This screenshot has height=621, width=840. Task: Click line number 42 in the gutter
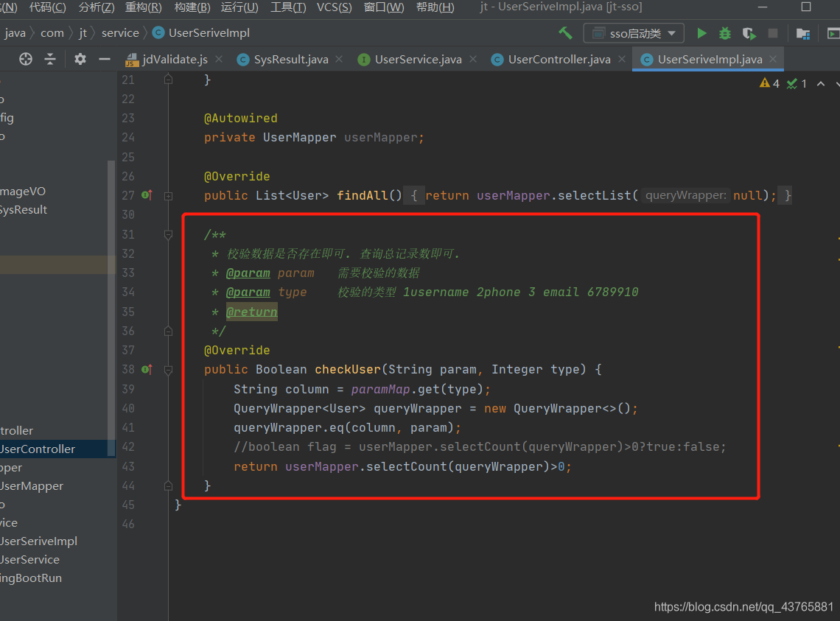[x=128, y=447]
